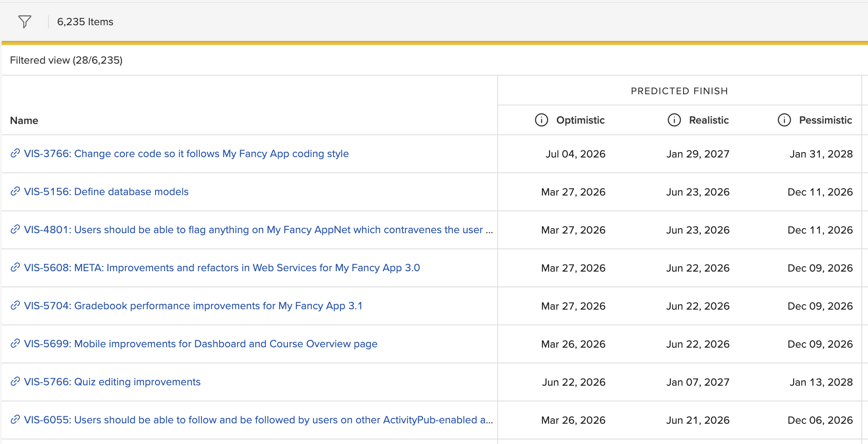Viewport: 868px width, 444px height.
Task: Click the link icon beside VIS-4801
Action: [15, 229]
